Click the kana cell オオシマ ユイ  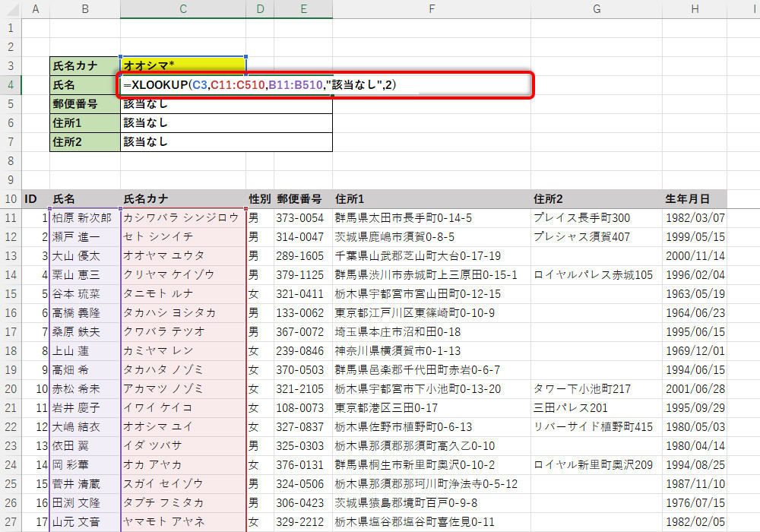(x=182, y=427)
